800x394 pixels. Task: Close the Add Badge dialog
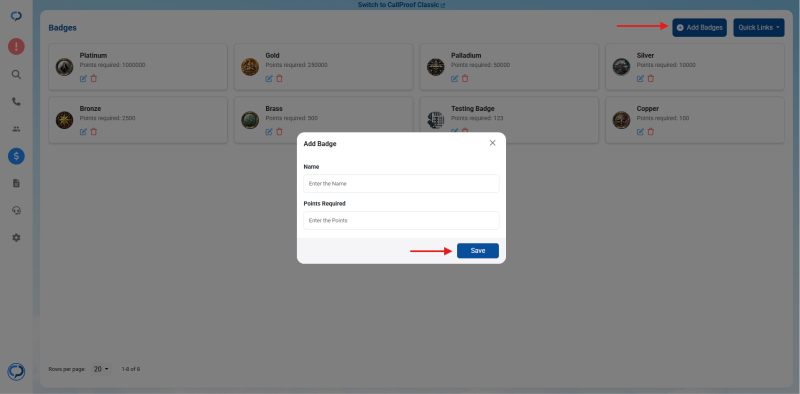tap(492, 143)
